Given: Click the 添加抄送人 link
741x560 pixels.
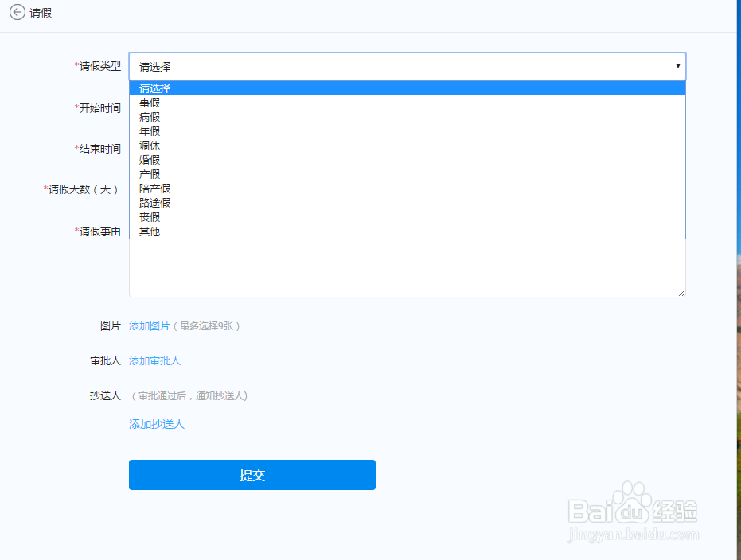Looking at the screenshot, I should click(157, 424).
